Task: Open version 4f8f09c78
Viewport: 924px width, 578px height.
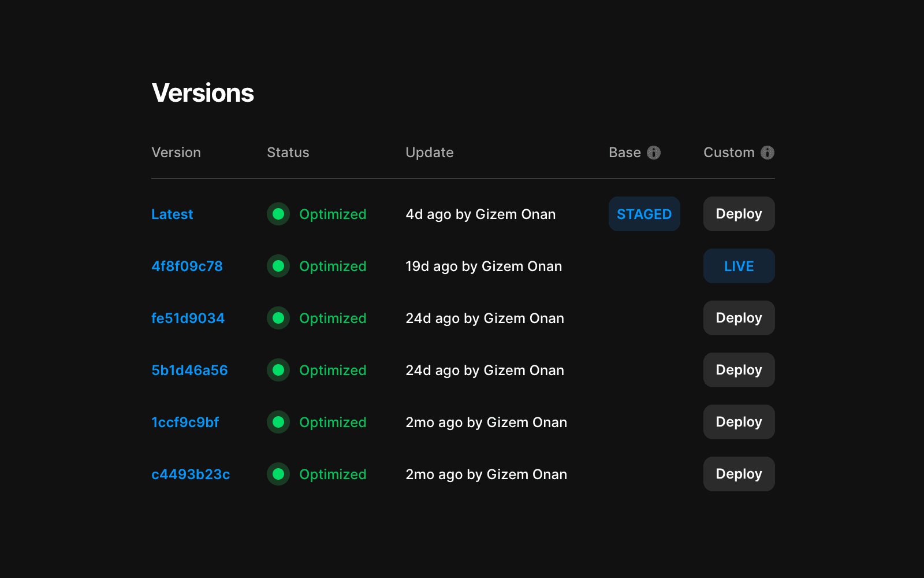Action: [187, 266]
